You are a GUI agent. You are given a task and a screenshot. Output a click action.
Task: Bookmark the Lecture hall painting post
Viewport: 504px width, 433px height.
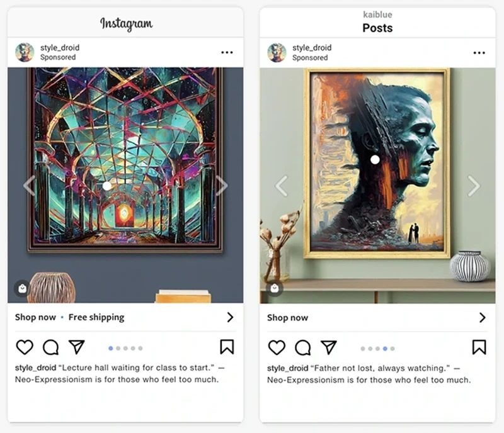pos(227,347)
